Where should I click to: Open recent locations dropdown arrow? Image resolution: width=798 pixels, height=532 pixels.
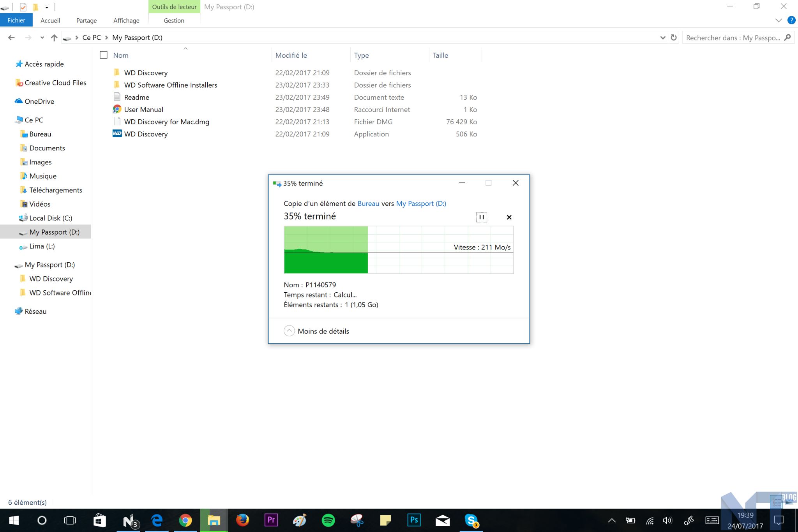(42, 38)
